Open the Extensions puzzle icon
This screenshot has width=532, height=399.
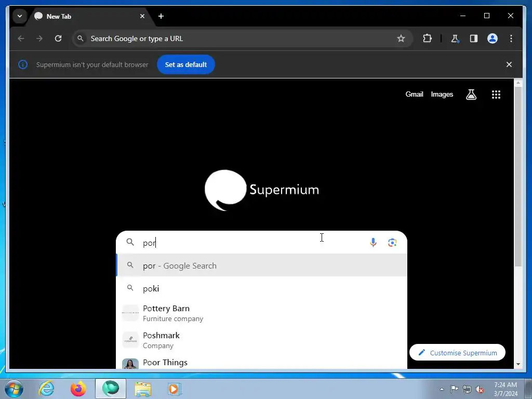point(427,38)
